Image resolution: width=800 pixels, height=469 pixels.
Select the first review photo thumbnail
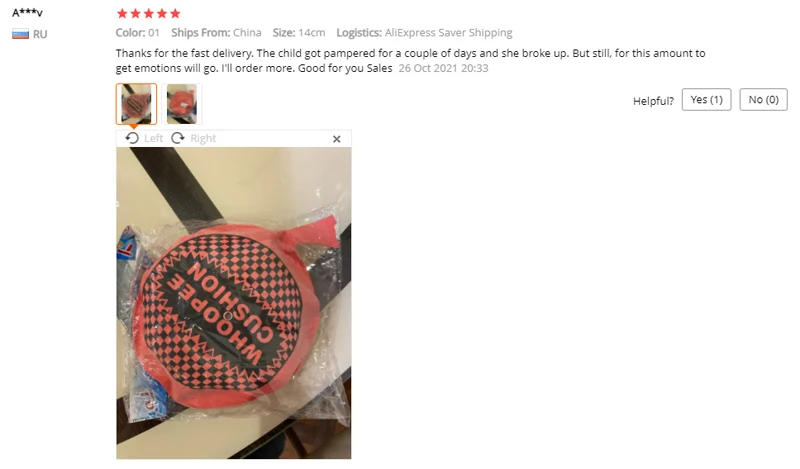pyautogui.click(x=136, y=104)
